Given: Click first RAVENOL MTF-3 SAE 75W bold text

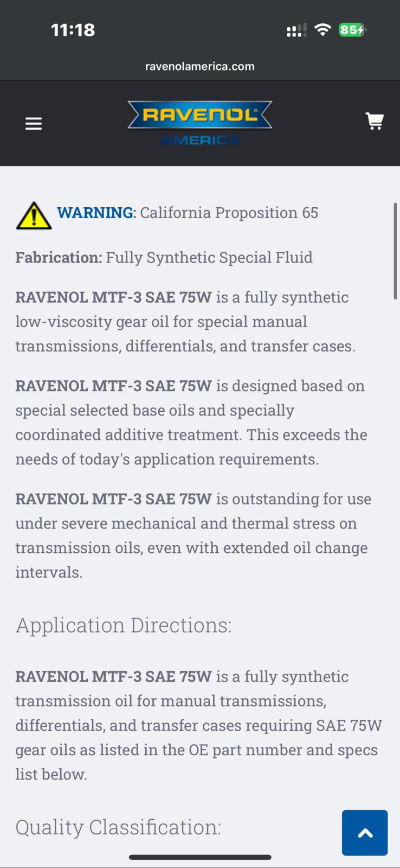Looking at the screenshot, I should point(113,297).
